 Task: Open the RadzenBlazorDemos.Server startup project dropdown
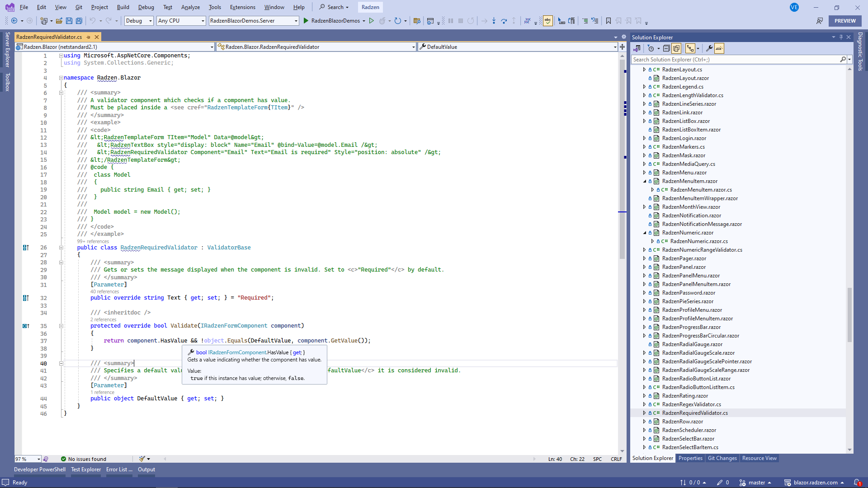254,21
